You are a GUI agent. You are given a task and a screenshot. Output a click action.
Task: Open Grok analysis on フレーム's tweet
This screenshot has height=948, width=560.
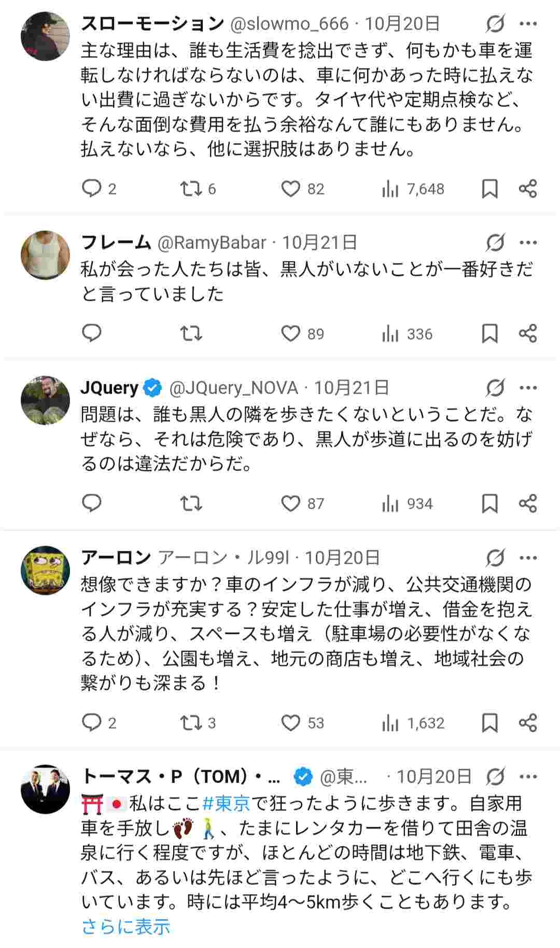tap(496, 241)
